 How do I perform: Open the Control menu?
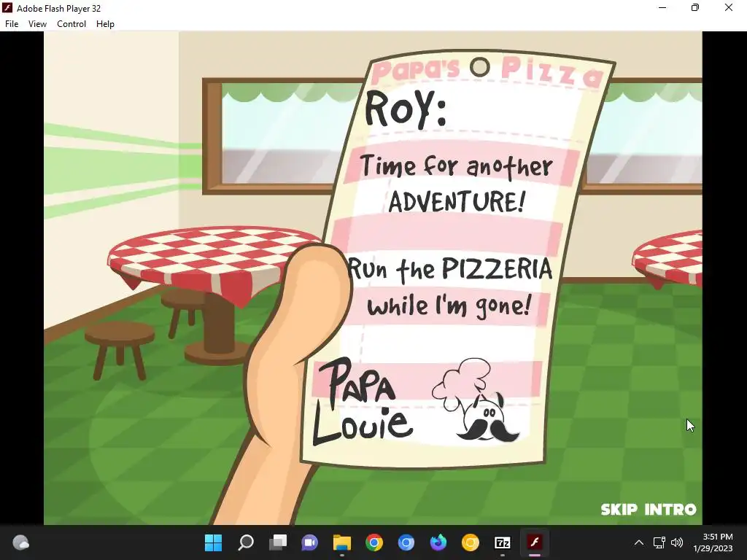click(x=71, y=24)
